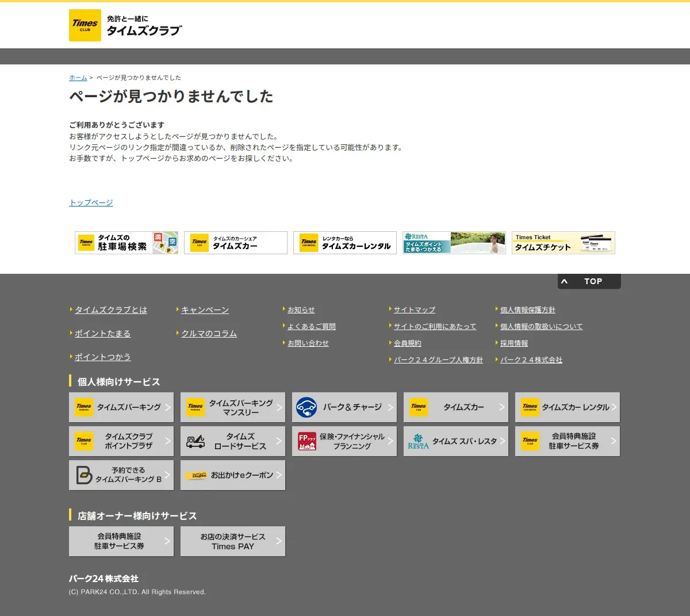690x616 pixels.
Task: Open 採用情報 link
Action: coord(514,343)
